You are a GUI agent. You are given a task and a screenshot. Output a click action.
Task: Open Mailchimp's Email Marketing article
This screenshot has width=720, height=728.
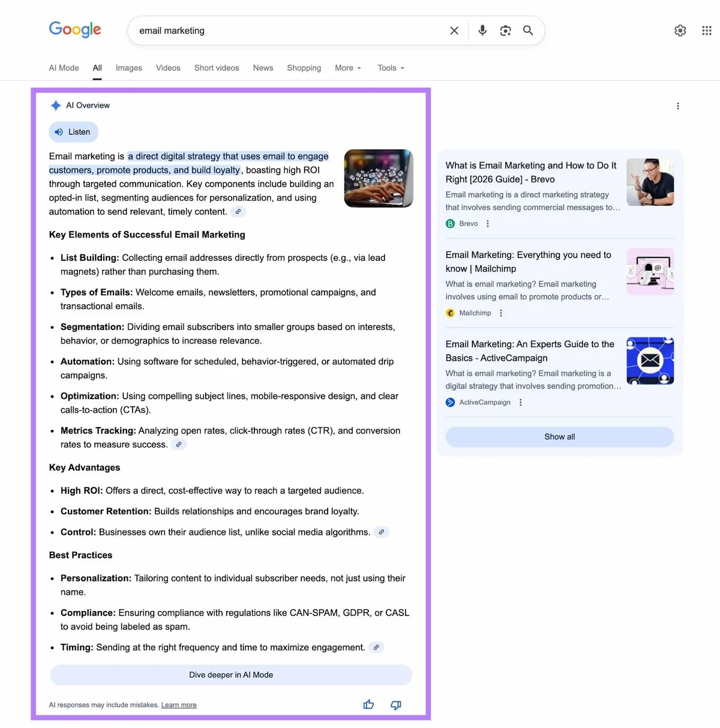[529, 261]
